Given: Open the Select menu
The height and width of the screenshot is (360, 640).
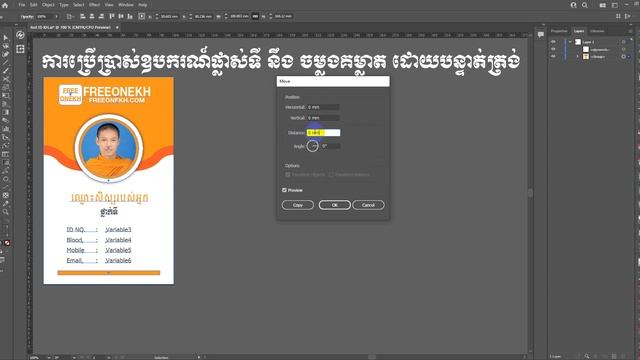Looking at the screenshot, I should coord(79,5).
